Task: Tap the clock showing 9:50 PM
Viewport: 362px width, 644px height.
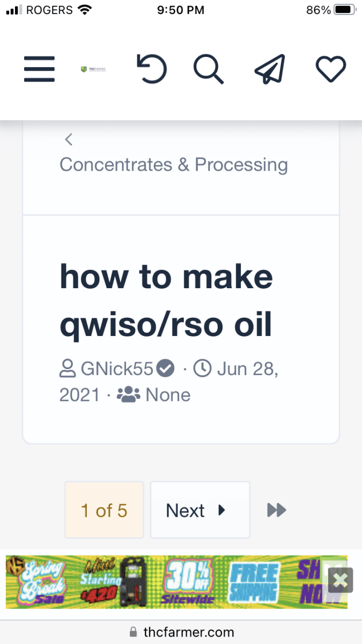Action: pos(181,10)
